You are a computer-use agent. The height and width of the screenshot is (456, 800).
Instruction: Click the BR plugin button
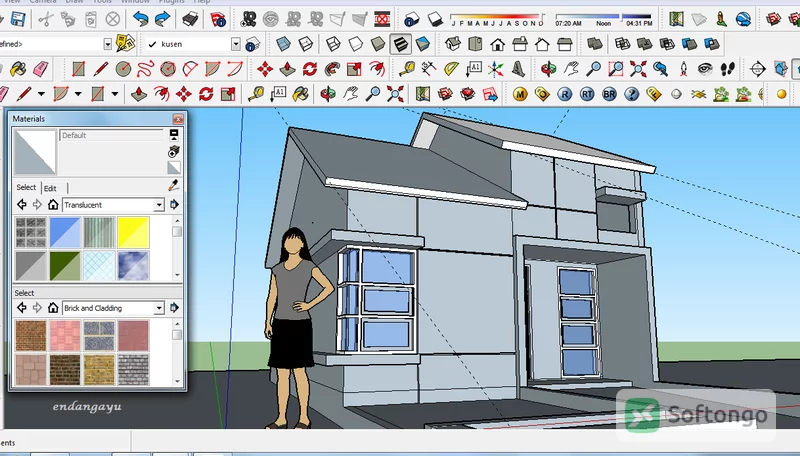[609, 94]
